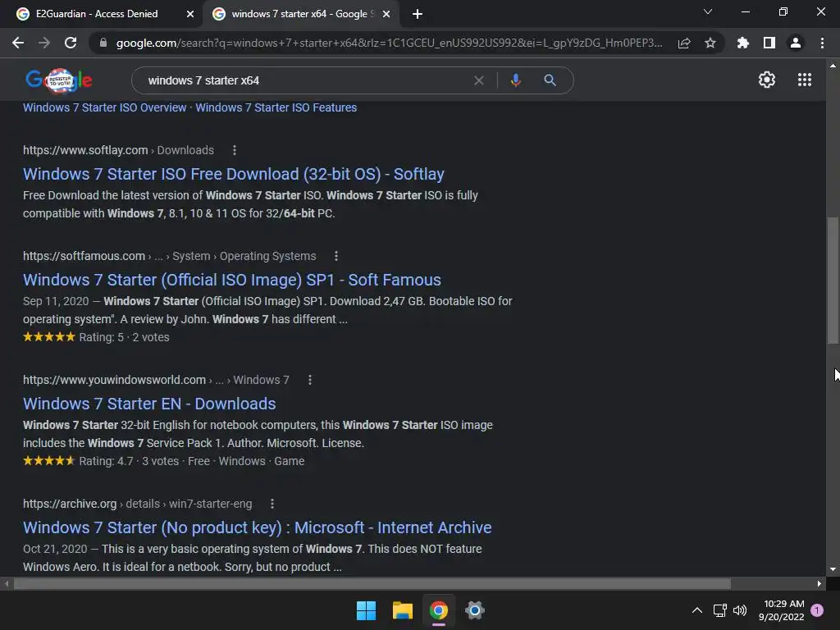The height and width of the screenshot is (630, 840).
Task: Go back to the previous page
Action: (18, 43)
